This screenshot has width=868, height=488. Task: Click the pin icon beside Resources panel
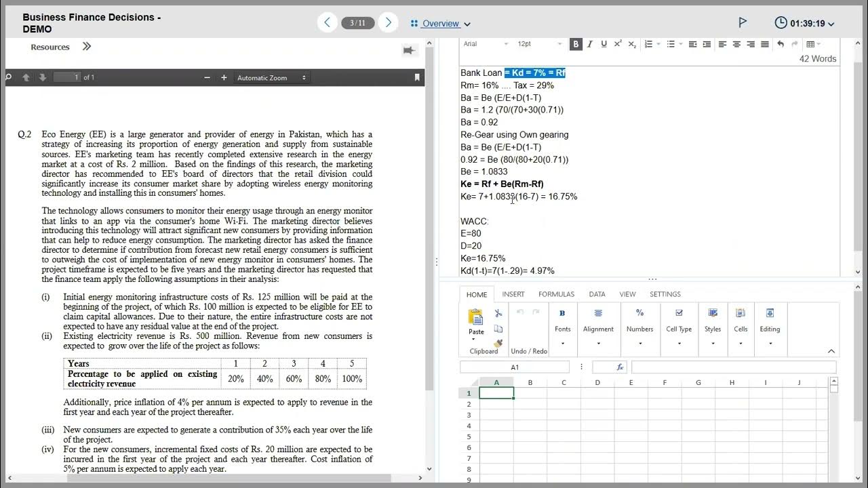[x=409, y=50]
